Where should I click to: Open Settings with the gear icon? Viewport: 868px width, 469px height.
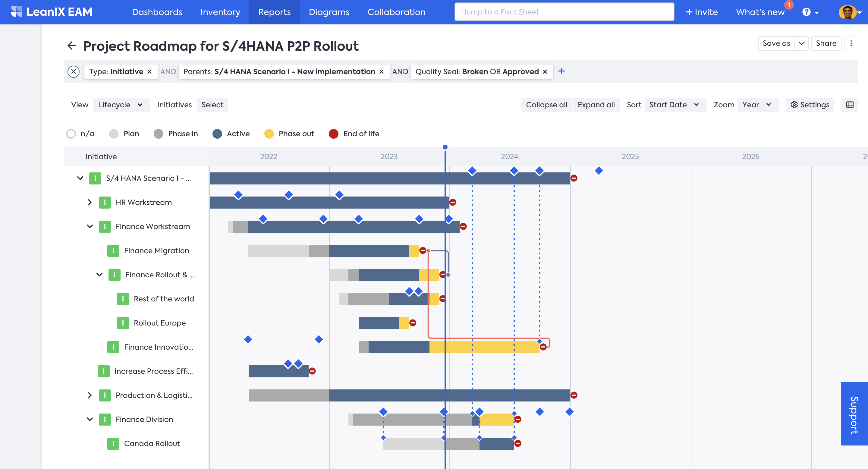tap(810, 105)
